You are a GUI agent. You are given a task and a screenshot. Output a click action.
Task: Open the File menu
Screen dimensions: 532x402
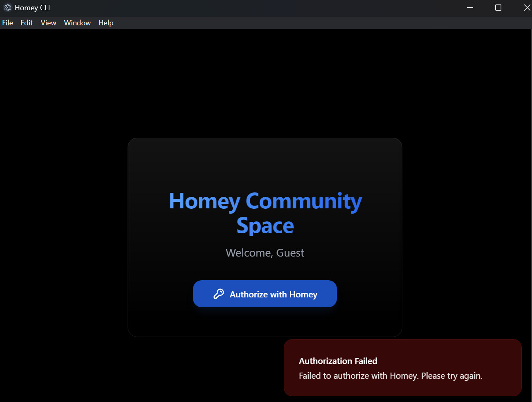click(8, 23)
